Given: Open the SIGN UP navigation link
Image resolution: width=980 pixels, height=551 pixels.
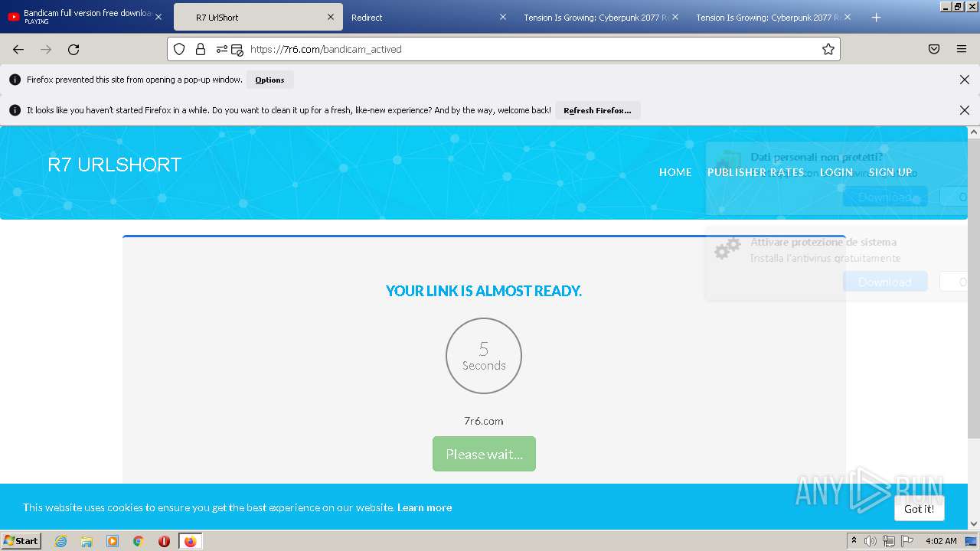Looking at the screenshot, I should (890, 172).
